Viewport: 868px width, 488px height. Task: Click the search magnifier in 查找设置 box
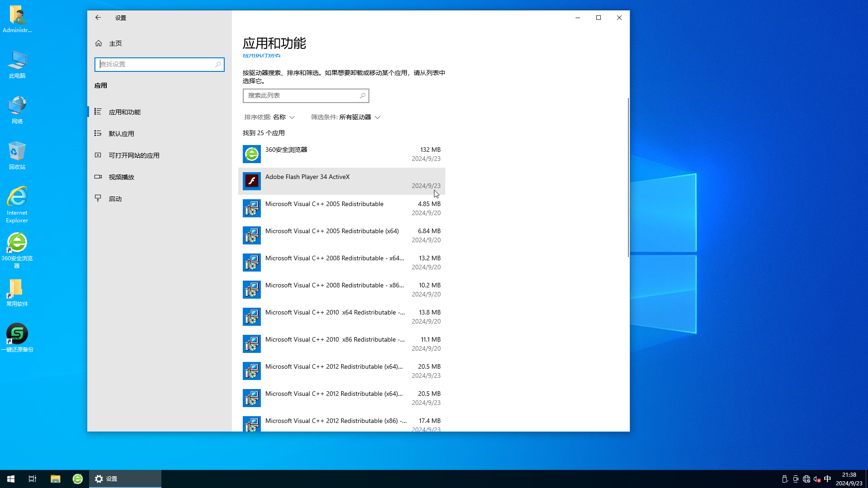[218, 65]
